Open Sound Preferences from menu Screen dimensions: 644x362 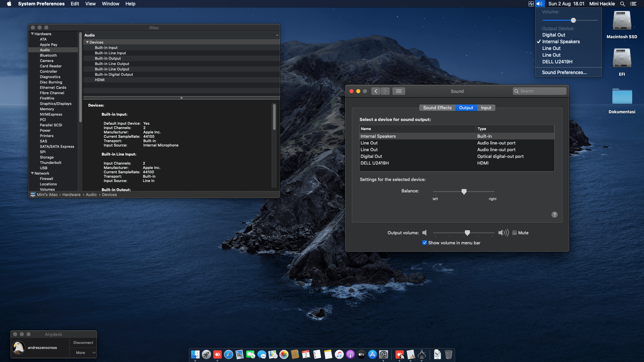click(564, 72)
